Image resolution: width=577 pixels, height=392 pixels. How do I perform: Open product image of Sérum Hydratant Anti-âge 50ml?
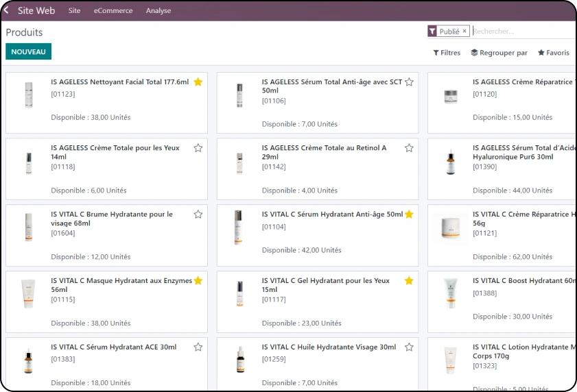coord(239,228)
